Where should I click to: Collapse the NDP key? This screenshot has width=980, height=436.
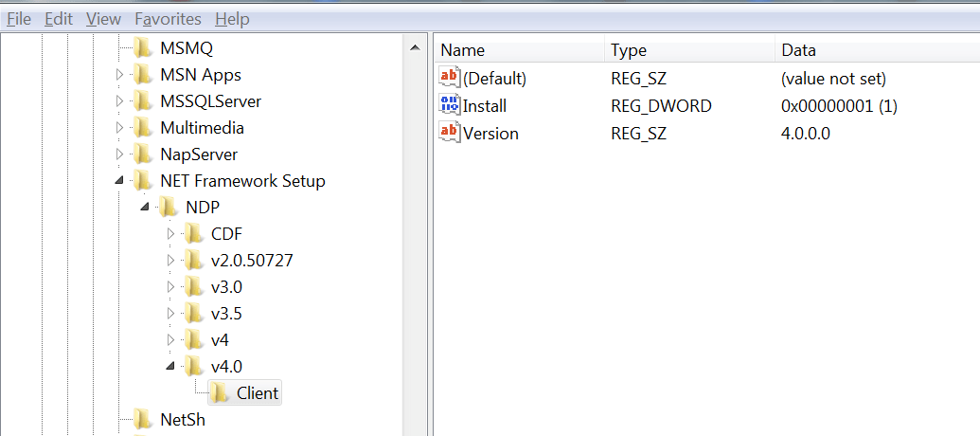coord(145,208)
